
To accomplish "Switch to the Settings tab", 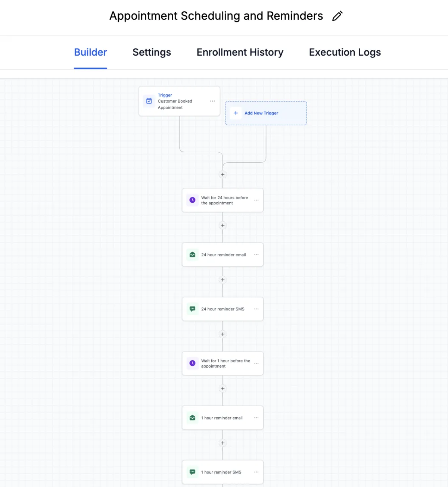I will coord(152,52).
